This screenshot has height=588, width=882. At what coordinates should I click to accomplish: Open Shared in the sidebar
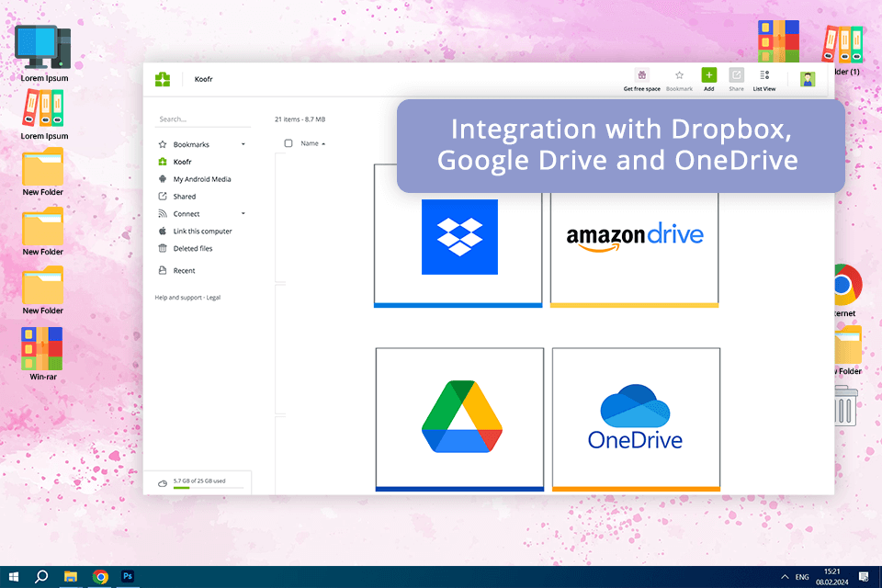[185, 197]
